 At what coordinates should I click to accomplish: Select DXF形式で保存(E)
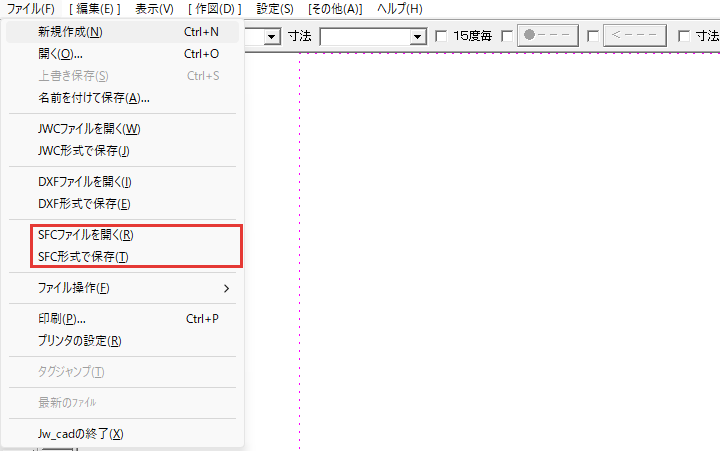(x=122, y=204)
